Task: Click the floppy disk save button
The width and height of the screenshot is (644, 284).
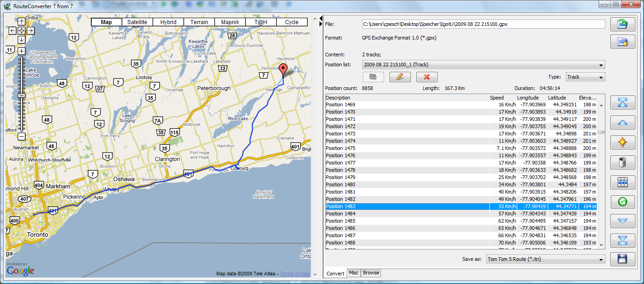Action: pos(622,259)
